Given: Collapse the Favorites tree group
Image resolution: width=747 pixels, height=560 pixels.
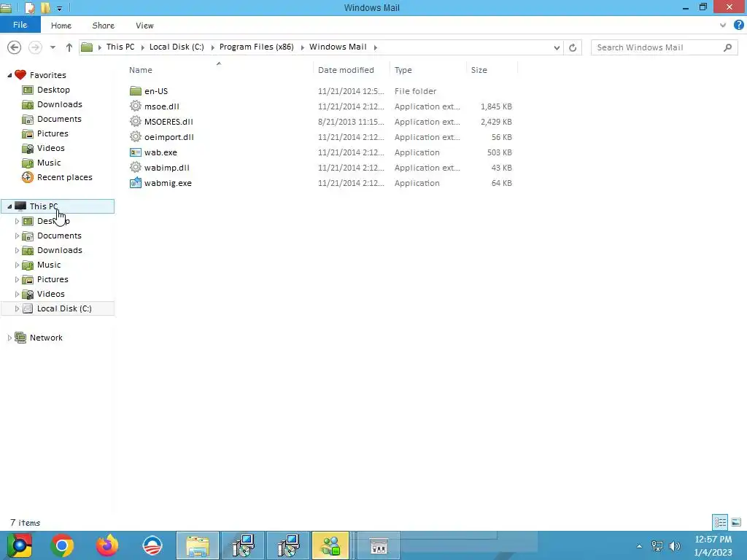Looking at the screenshot, I should click(x=9, y=75).
